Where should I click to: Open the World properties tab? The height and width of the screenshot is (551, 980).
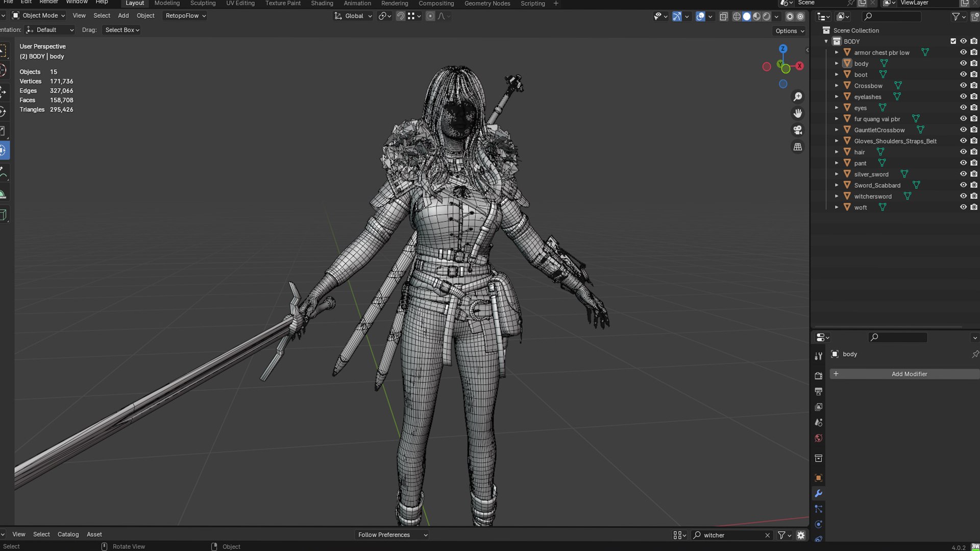(818, 438)
